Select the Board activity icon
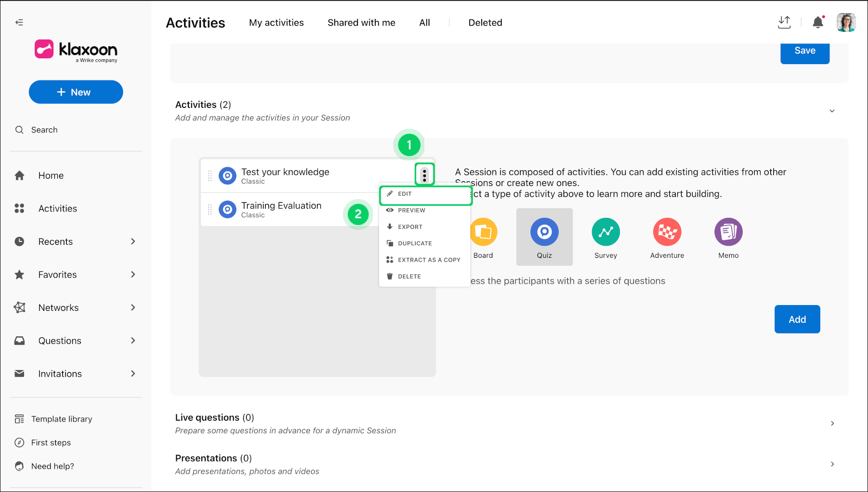The image size is (868, 492). 484,232
